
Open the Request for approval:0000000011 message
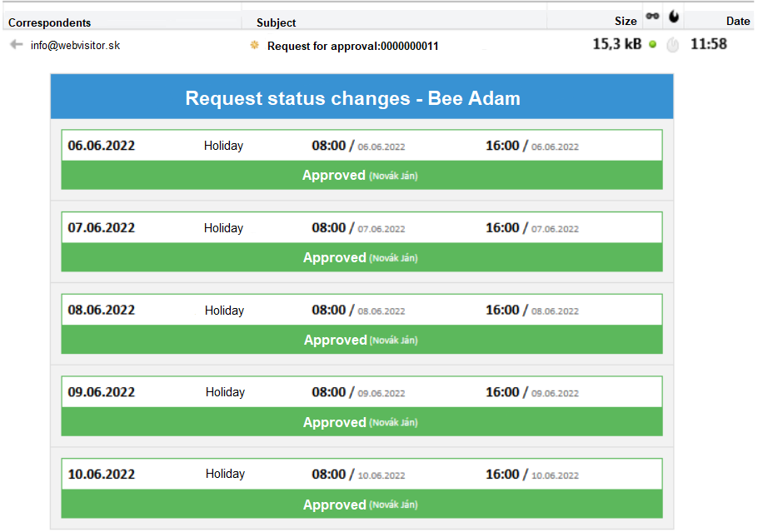click(352, 46)
